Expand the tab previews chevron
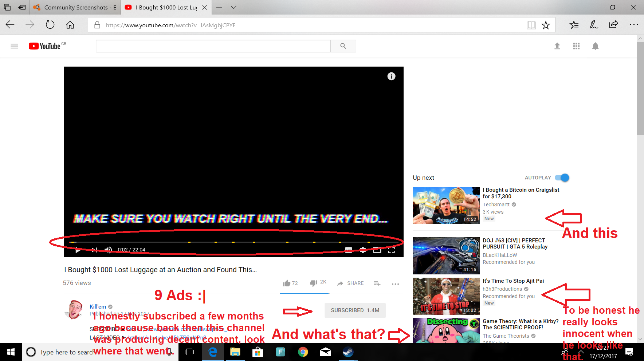 234,7
